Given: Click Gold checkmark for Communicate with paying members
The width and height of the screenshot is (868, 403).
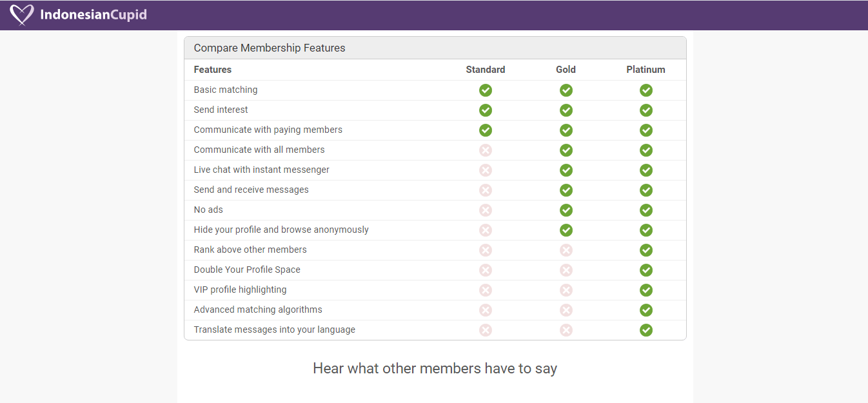Looking at the screenshot, I should 566,130.
